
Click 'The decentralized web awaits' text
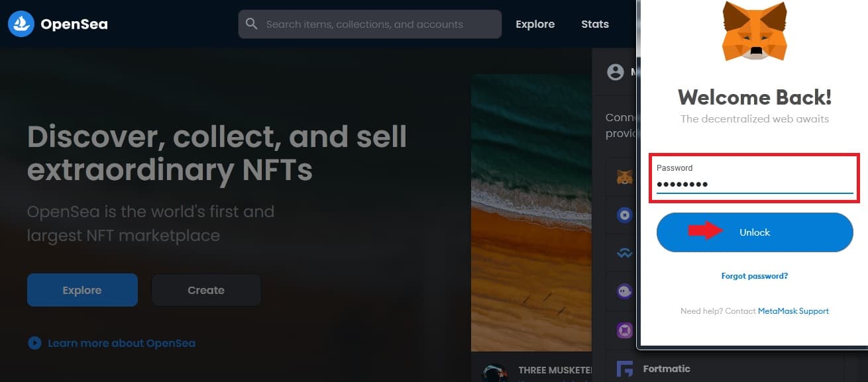pyautogui.click(x=755, y=119)
